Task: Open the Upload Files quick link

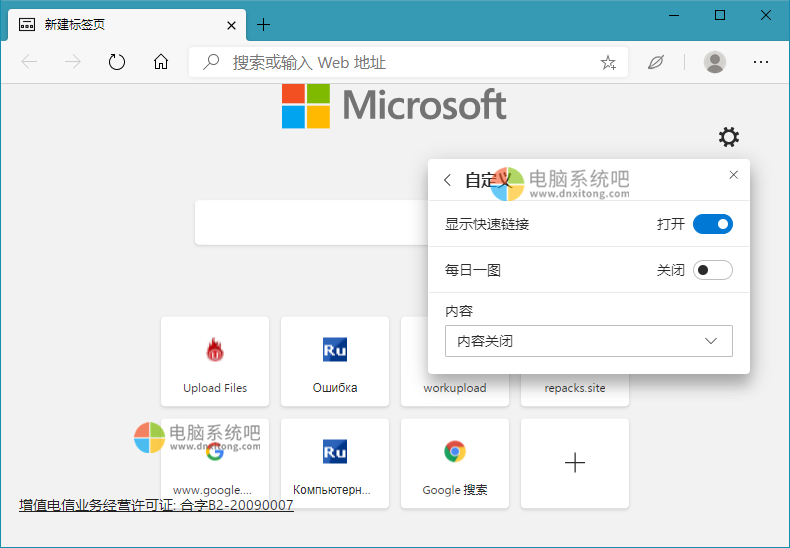Action: tap(215, 361)
